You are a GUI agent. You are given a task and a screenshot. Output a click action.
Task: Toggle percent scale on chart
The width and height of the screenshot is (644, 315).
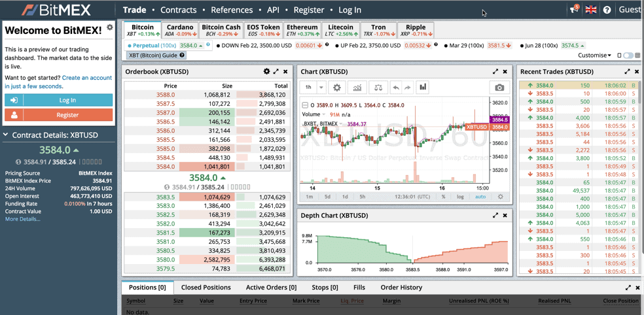click(444, 197)
